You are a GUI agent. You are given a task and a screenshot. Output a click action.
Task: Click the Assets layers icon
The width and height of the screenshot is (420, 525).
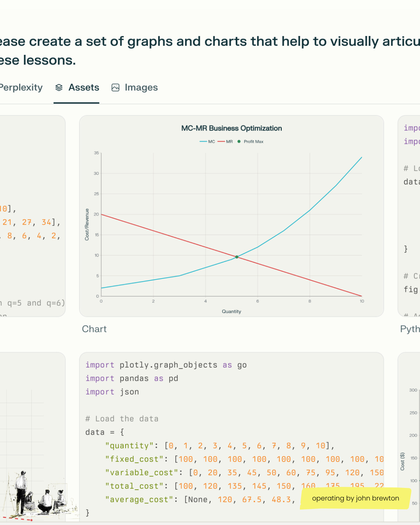59,87
